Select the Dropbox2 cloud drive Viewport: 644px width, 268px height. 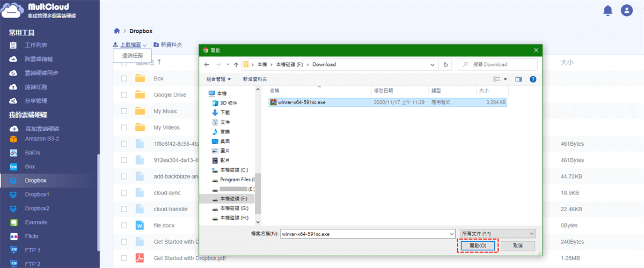tap(37, 209)
